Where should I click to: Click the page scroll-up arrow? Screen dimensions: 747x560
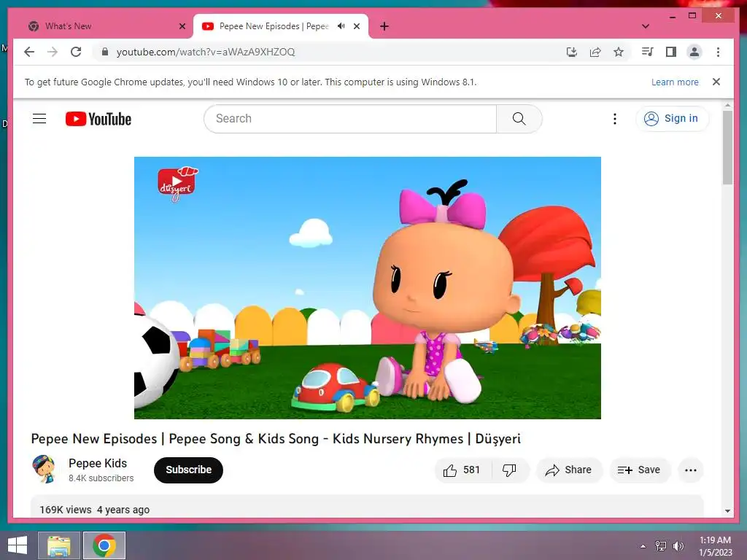pos(727,105)
